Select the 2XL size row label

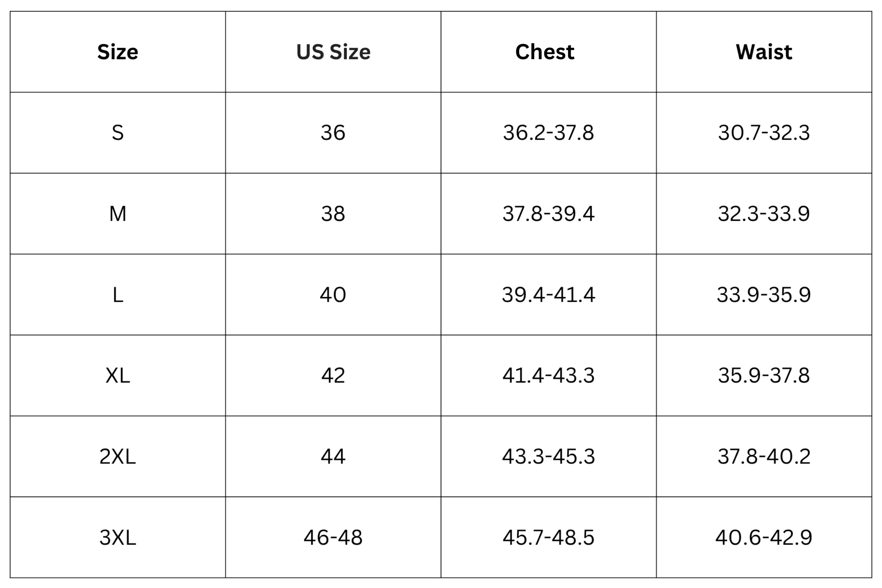click(x=117, y=456)
